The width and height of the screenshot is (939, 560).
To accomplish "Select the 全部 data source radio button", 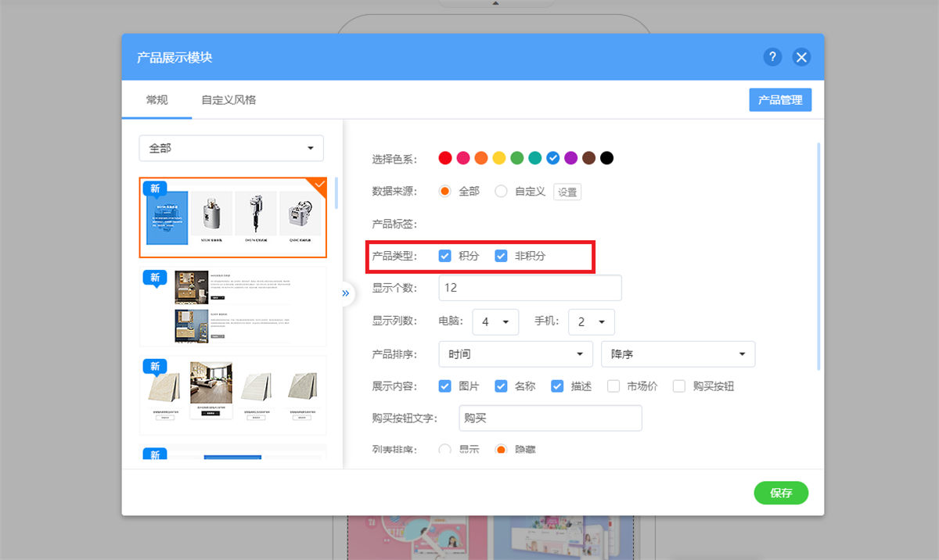I will [445, 191].
